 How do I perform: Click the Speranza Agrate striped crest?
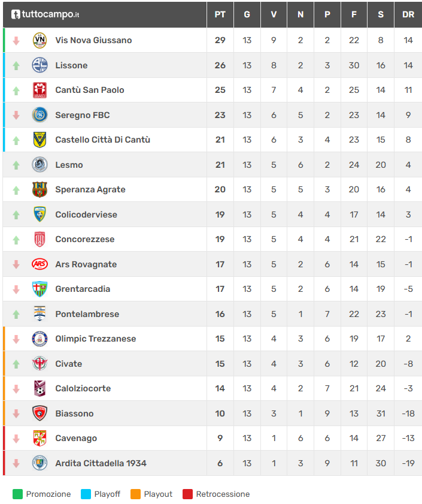click(x=40, y=189)
